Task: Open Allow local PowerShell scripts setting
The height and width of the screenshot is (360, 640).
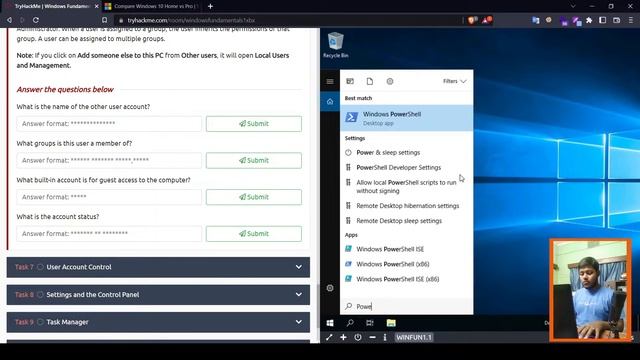Action: coord(407,187)
